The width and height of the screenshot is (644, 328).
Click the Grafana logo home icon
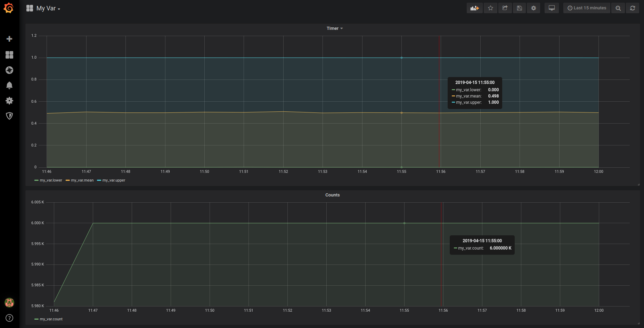pyautogui.click(x=9, y=8)
